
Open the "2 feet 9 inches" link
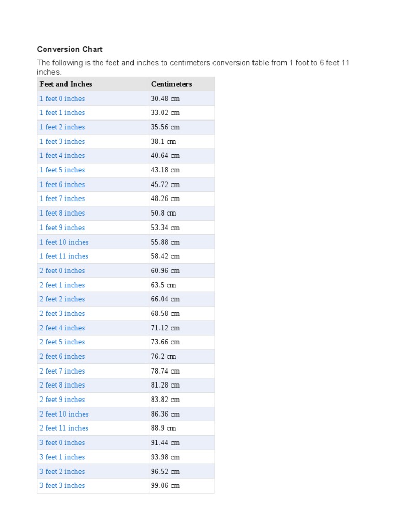[x=62, y=400]
